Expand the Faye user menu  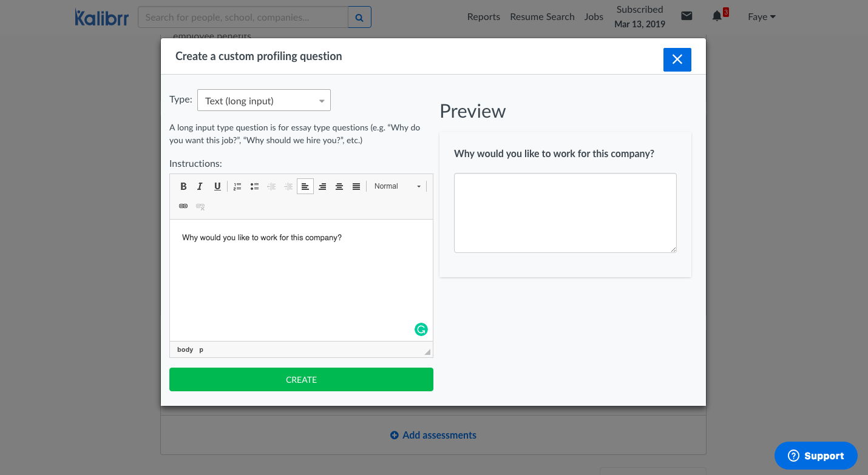[x=761, y=17]
